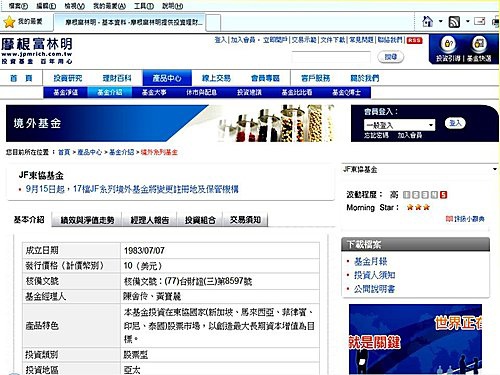The height and width of the screenshot is (375, 500).
Task: Click 常見問題 link in header
Action: click(x=361, y=40)
